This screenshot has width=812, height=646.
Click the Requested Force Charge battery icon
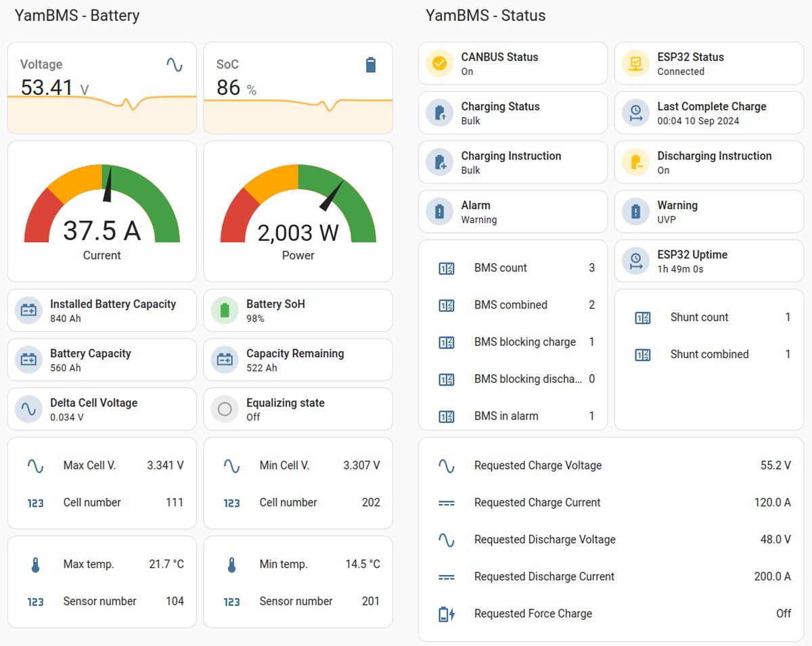tap(447, 614)
